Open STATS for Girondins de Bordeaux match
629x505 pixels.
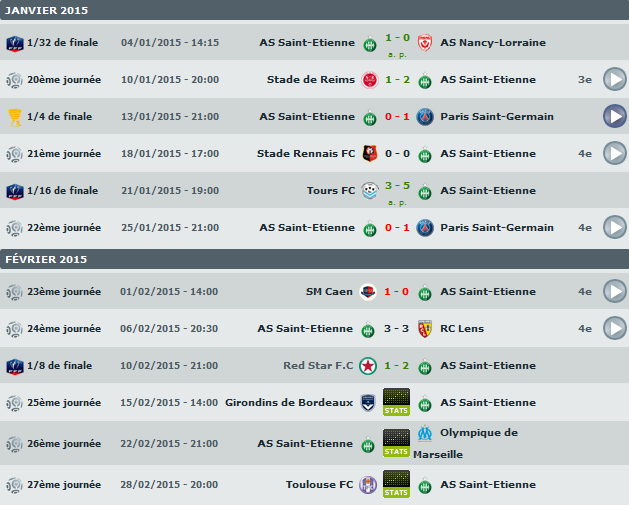point(396,402)
